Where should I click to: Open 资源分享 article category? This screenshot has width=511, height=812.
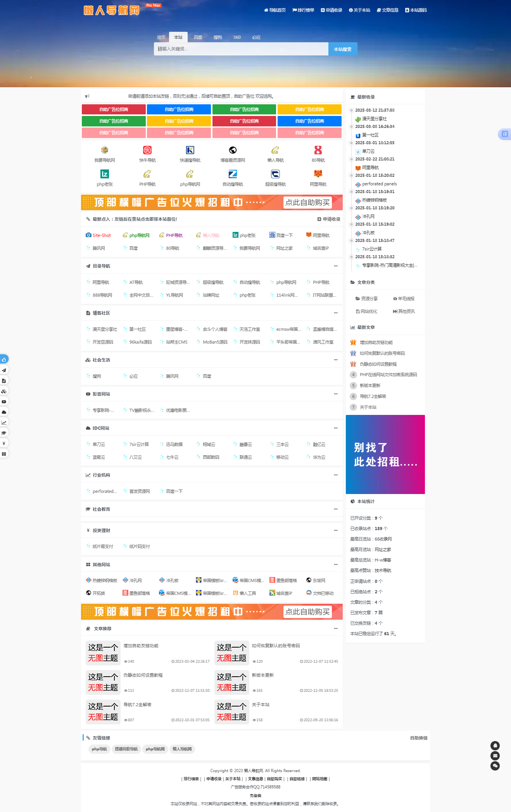click(x=367, y=299)
